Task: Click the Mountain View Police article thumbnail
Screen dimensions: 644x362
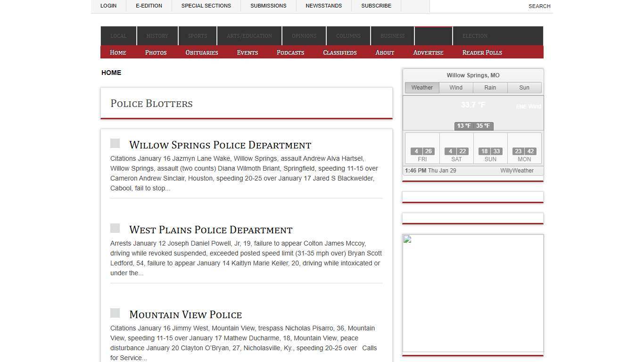Action: coord(115,313)
